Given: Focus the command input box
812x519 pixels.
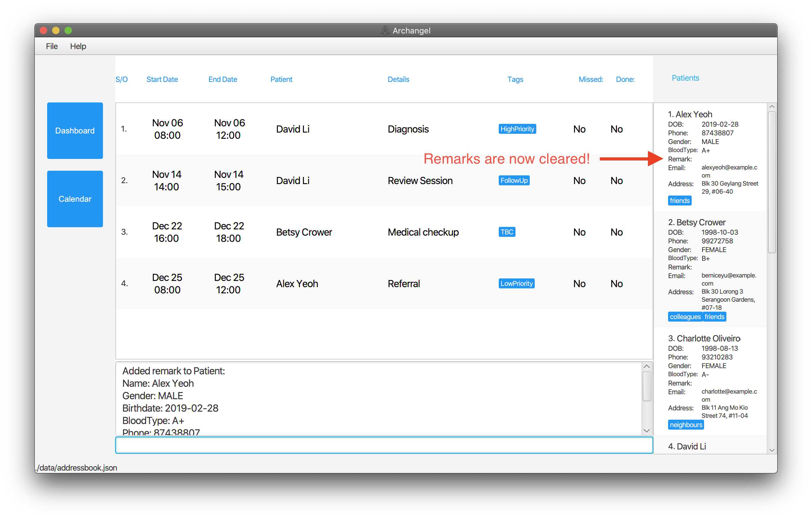Looking at the screenshot, I should click(x=384, y=445).
